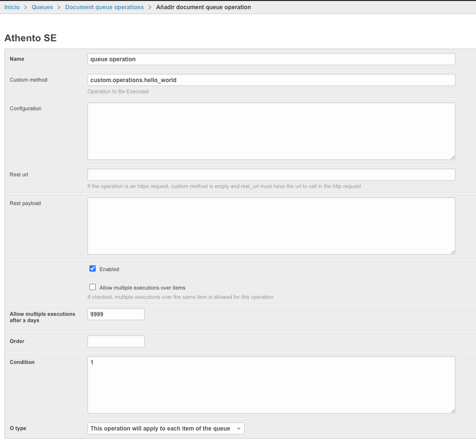Select the Name field containing 'queue operation'

pos(271,59)
